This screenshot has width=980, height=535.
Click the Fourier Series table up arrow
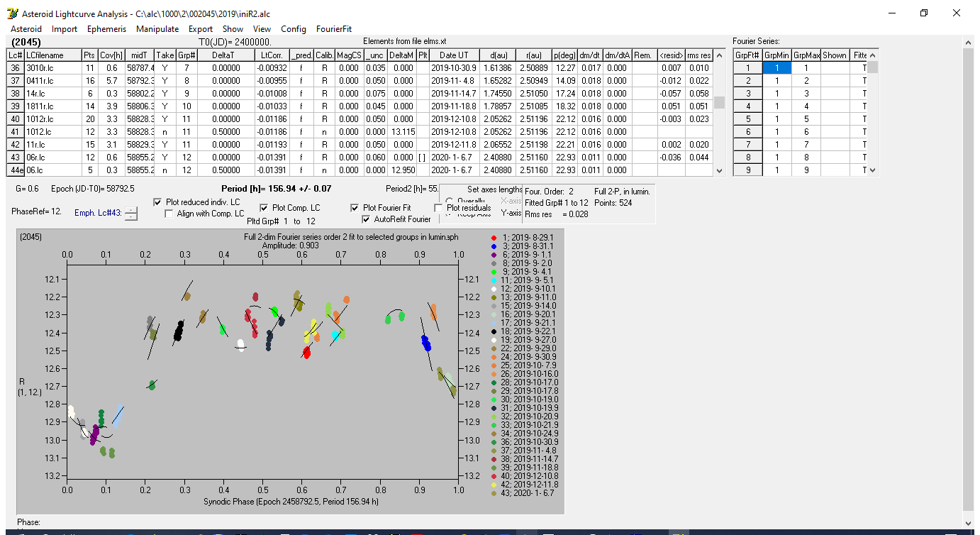tap(873, 55)
